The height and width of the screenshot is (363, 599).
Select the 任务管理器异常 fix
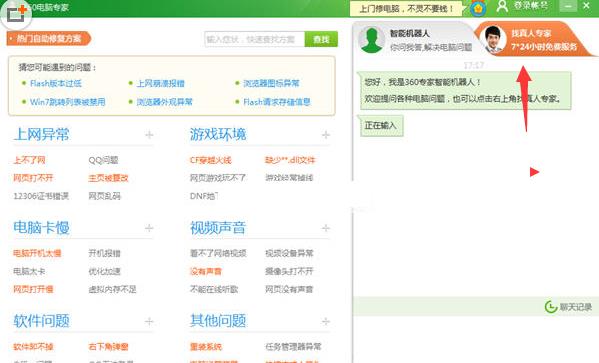tap(293, 347)
